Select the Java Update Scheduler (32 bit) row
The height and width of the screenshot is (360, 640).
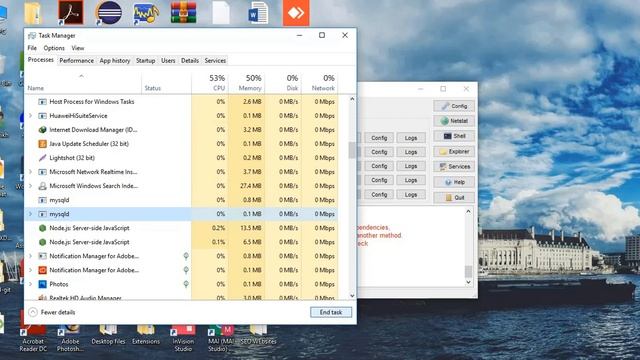pyautogui.click(x=181, y=144)
